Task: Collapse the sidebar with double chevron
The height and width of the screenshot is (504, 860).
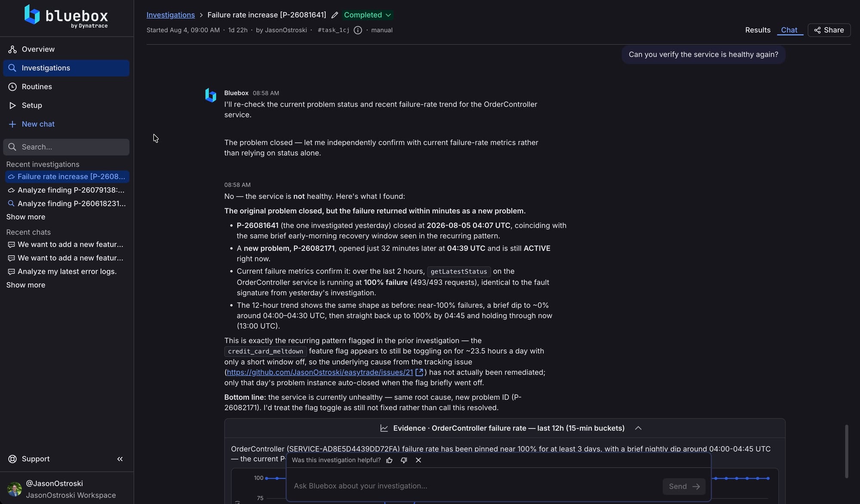Action: (x=120, y=459)
